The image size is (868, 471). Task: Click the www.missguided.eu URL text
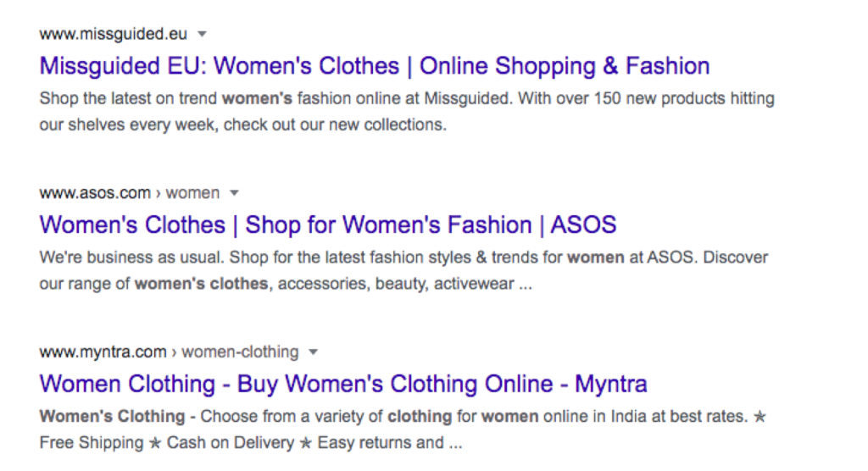click(113, 34)
